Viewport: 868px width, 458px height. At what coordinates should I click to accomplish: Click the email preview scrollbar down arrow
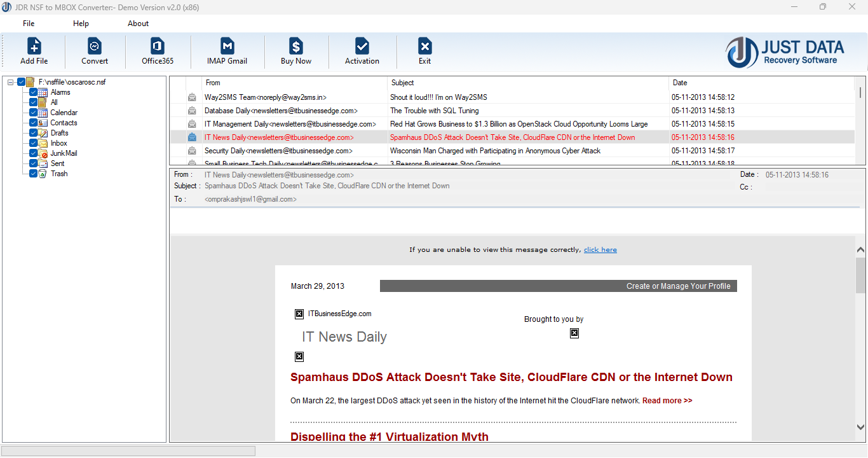(860, 427)
